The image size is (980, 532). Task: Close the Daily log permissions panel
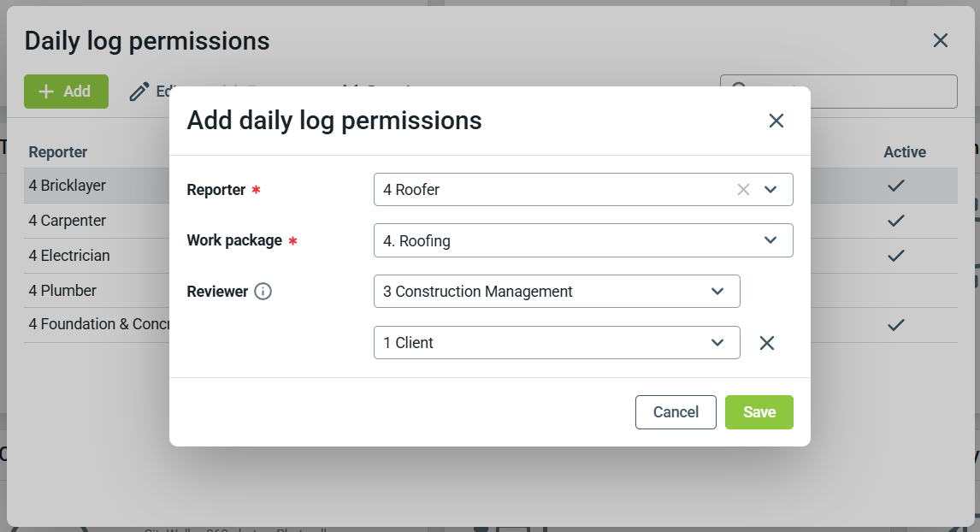(x=940, y=40)
